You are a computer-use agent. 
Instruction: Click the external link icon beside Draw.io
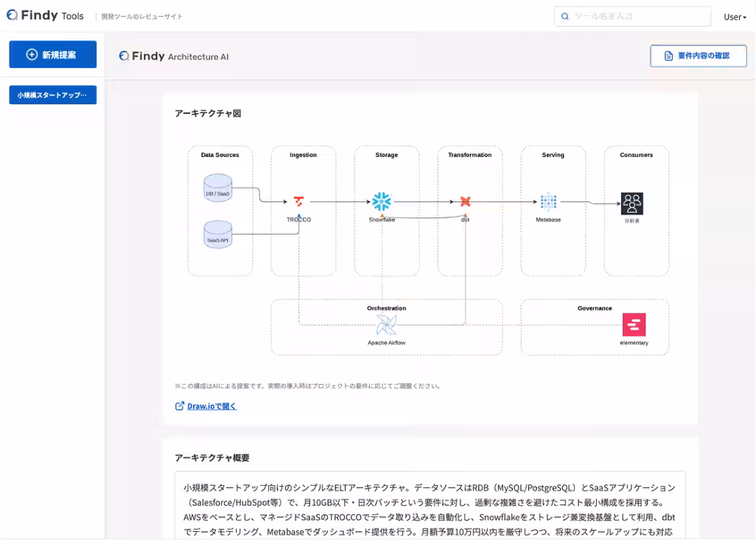coord(179,407)
